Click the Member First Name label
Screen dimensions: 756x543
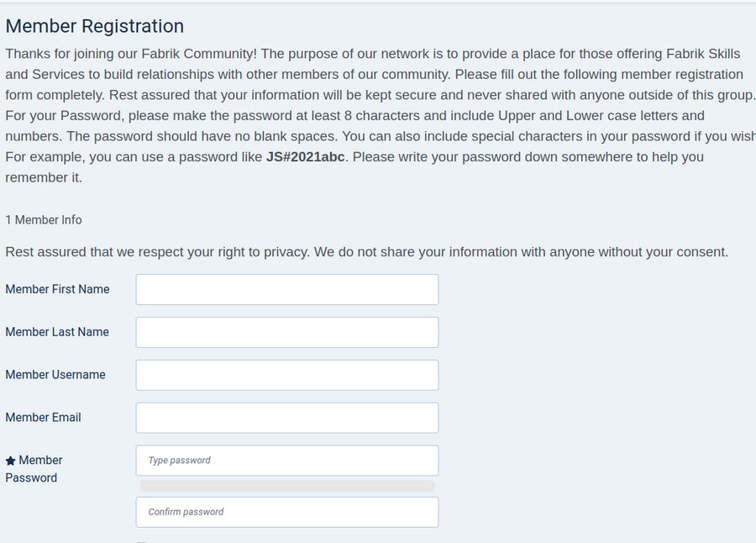(57, 289)
